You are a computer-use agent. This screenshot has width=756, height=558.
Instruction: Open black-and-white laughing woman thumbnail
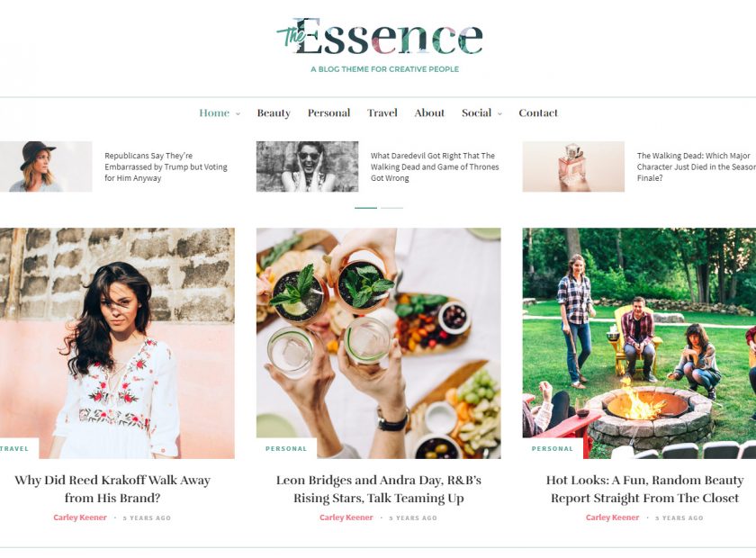[x=307, y=166]
